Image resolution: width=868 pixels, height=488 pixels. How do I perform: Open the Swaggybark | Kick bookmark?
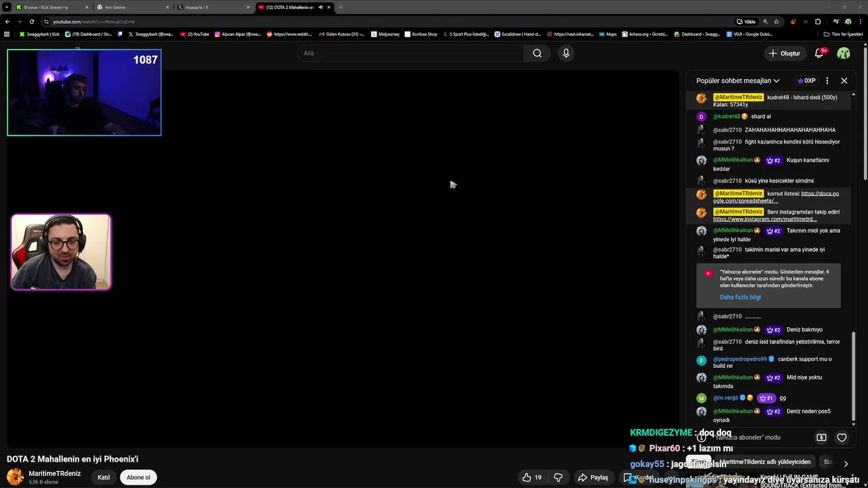click(39, 34)
